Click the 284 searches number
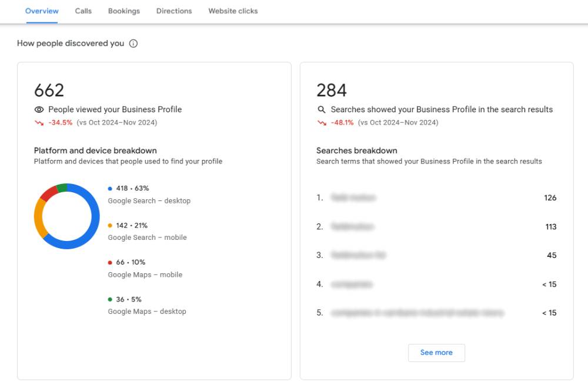The width and height of the screenshot is (588, 385). pos(332,91)
